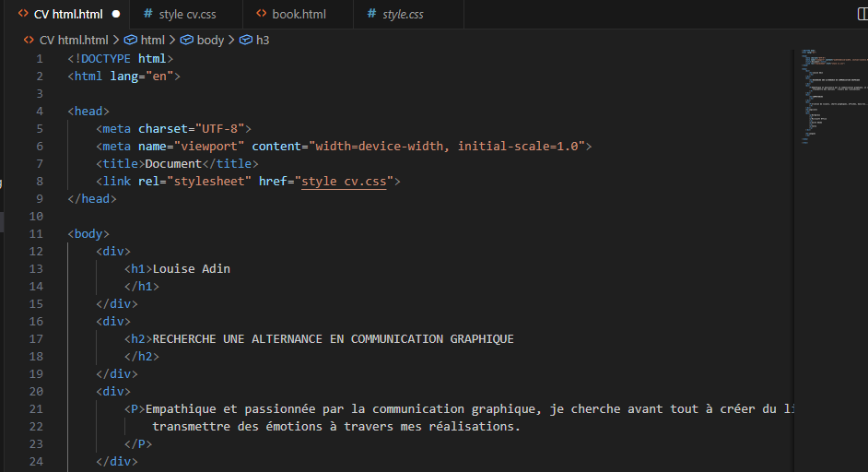
Task: Place cursor in Louise Adin heading text
Action: point(191,269)
